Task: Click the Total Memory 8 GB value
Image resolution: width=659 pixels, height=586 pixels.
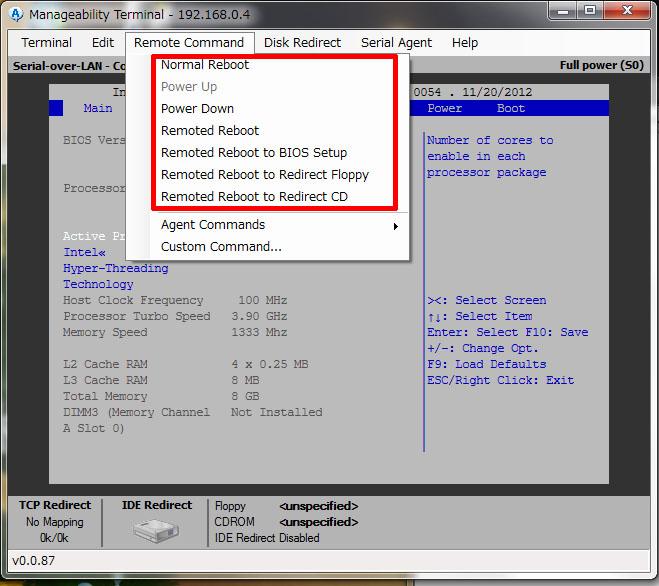Action: (245, 396)
